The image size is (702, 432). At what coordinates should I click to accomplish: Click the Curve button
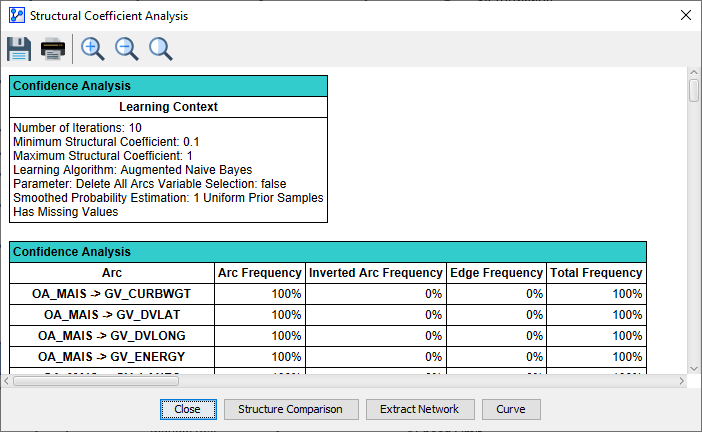(511, 409)
